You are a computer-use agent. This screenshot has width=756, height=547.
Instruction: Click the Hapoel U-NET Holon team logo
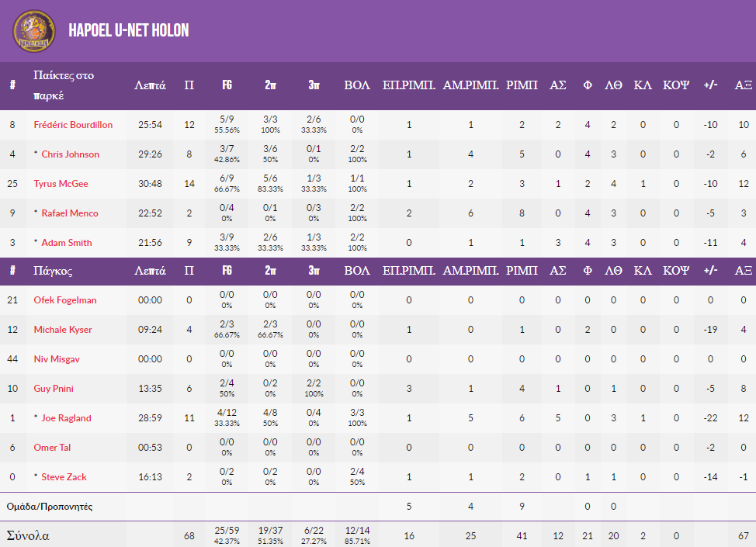(x=34, y=29)
